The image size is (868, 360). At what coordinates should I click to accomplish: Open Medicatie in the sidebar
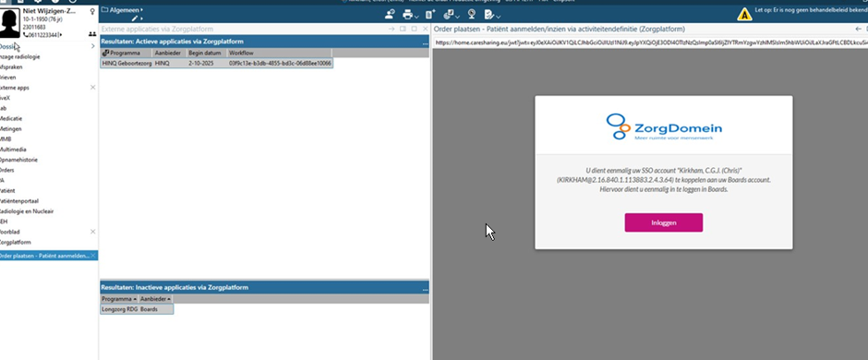click(x=11, y=118)
